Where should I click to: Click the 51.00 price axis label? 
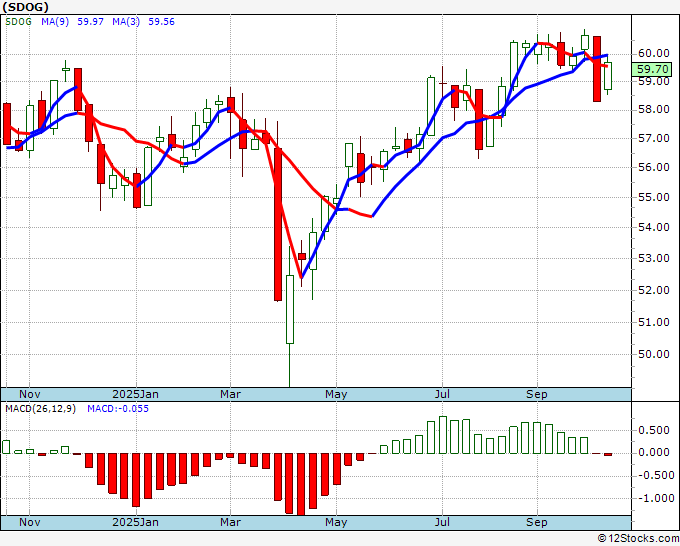(654, 322)
